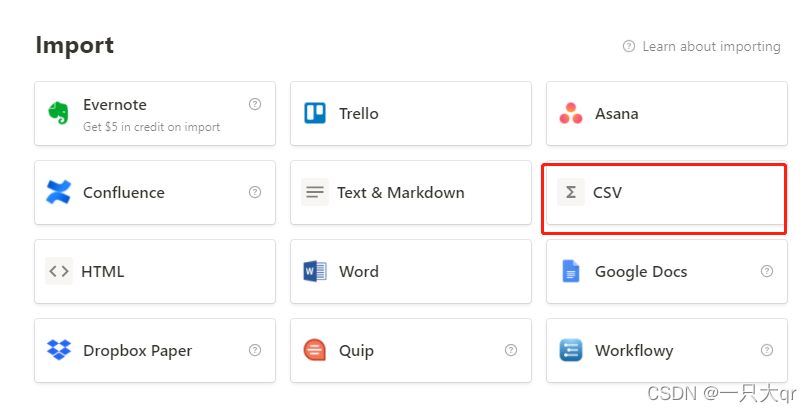Click the Trello board icon
Image resolution: width=812 pixels, height=413 pixels.
[x=315, y=113]
